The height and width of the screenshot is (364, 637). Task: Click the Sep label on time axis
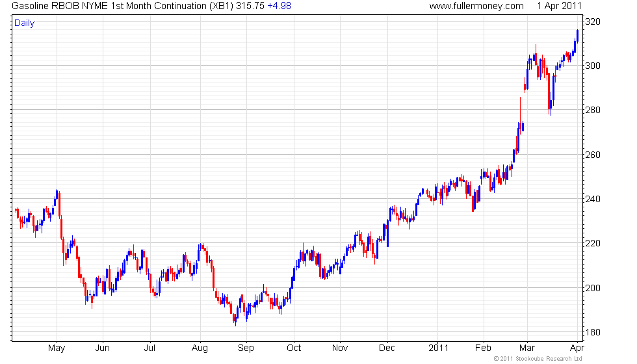coord(246,348)
